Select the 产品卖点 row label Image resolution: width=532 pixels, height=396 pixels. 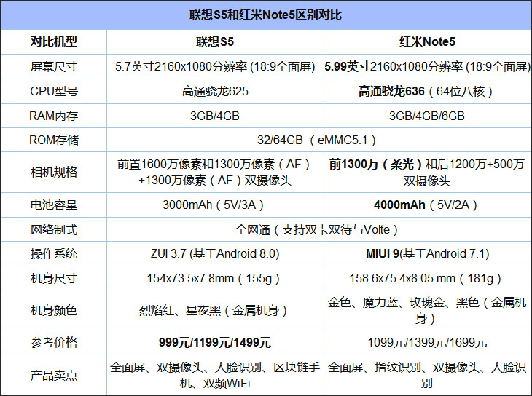pyautogui.click(x=54, y=375)
